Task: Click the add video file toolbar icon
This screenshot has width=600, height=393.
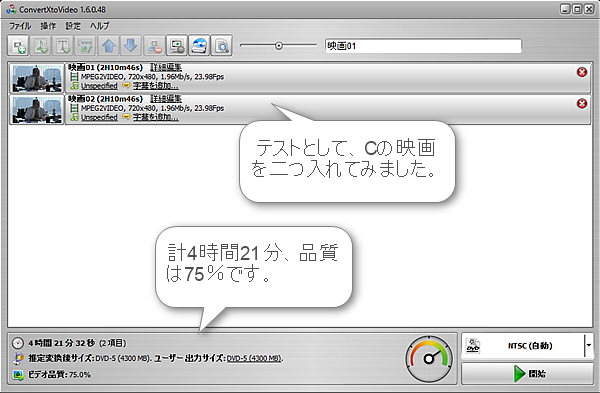Action: [18, 46]
